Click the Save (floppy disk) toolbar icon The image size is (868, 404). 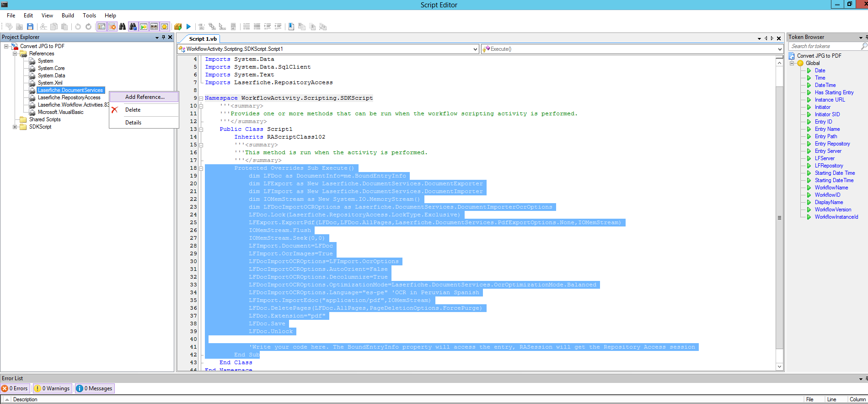[30, 27]
